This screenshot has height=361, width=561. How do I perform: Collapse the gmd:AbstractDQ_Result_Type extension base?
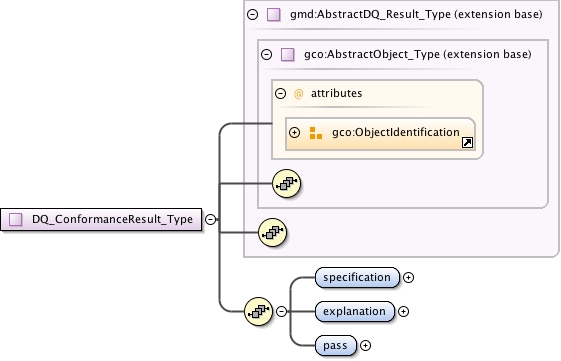click(x=253, y=14)
